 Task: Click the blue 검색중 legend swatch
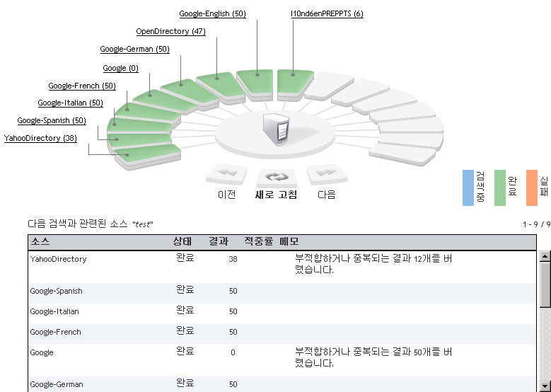(468, 188)
